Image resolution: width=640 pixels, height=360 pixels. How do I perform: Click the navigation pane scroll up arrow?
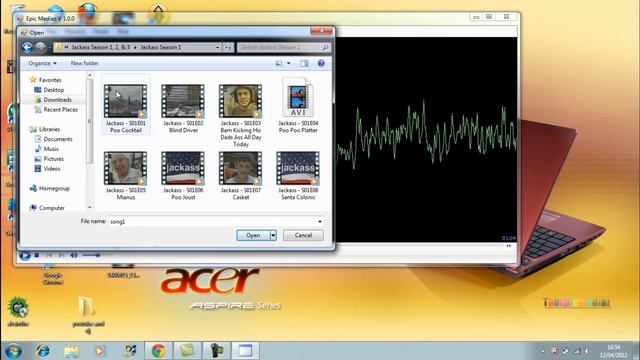[x=90, y=76]
